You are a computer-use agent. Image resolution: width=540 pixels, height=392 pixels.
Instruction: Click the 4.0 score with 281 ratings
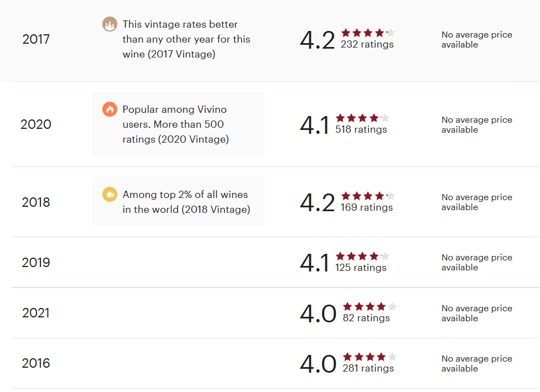318,364
